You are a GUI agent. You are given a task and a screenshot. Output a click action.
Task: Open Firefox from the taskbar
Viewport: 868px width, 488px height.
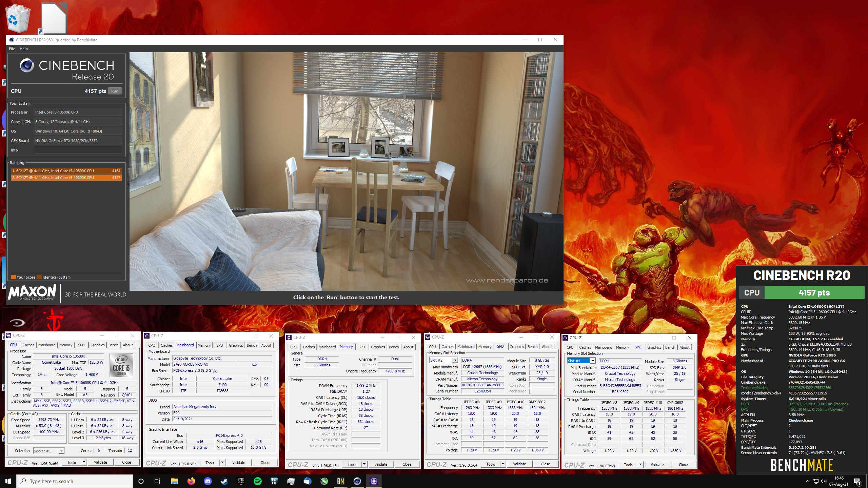191,481
